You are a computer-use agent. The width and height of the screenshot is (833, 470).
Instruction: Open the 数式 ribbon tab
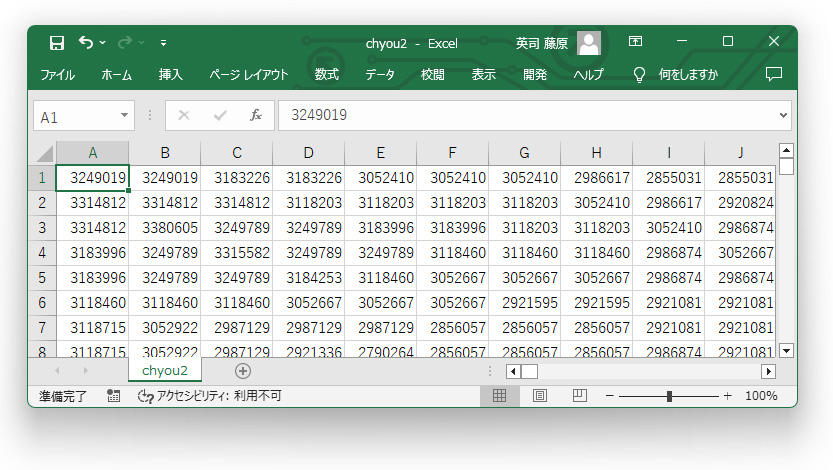pyautogui.click(x=326, y=74)
